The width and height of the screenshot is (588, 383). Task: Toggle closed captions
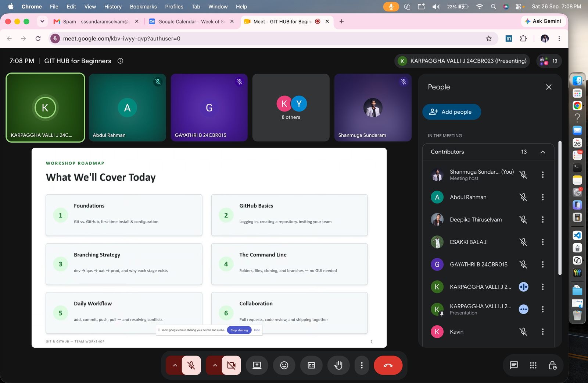pyautogui.click(x=311, y=365)
